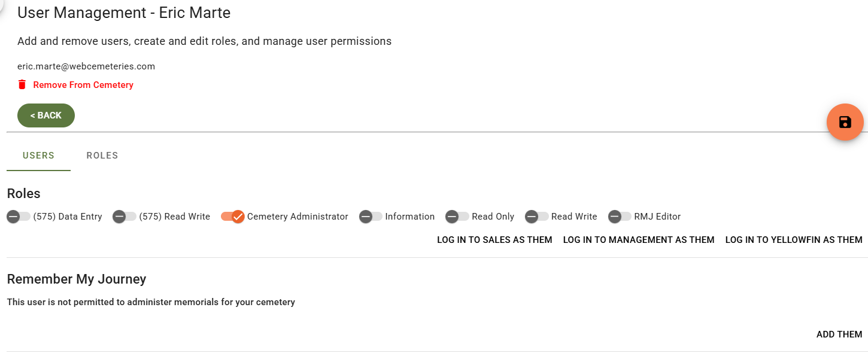Switch on the RMJ Editor role
The width and height of the screenshot is (868, 353).
point(620,217)
